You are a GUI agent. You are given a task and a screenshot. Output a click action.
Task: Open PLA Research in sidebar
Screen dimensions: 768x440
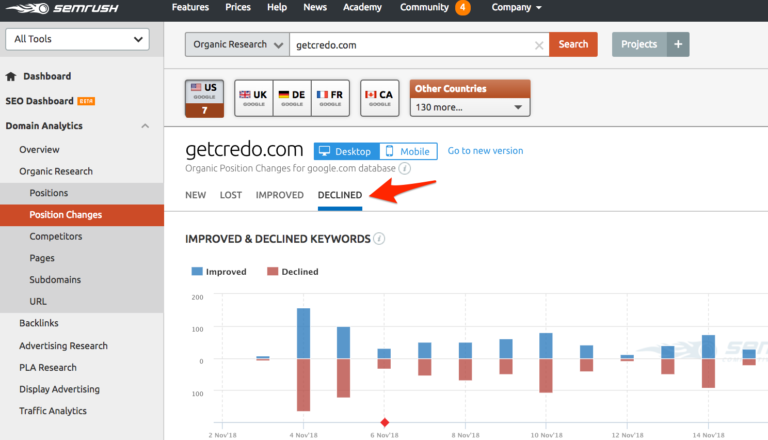coord(48,367)
